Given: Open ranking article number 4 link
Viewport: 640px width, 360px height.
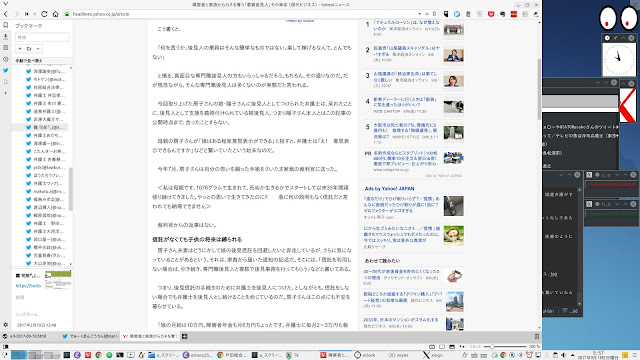Looking at the screenshot, I should (404, 102).
